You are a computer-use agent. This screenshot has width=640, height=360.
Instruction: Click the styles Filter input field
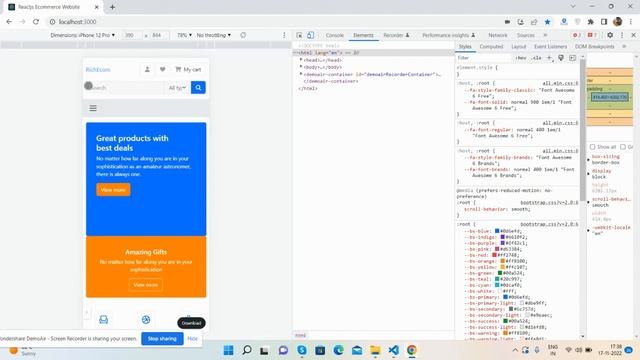[484, 58]
